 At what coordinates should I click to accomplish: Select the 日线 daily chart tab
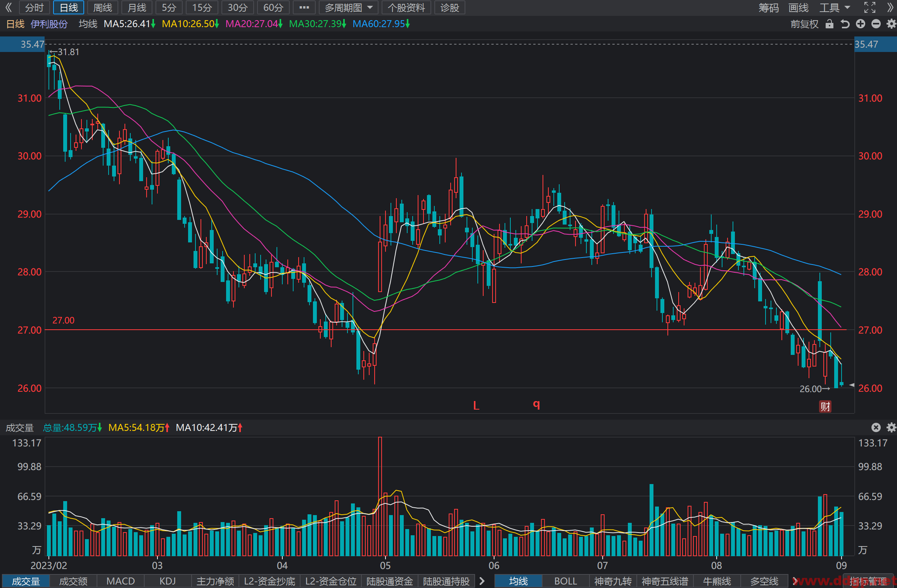tap(69, 7)
